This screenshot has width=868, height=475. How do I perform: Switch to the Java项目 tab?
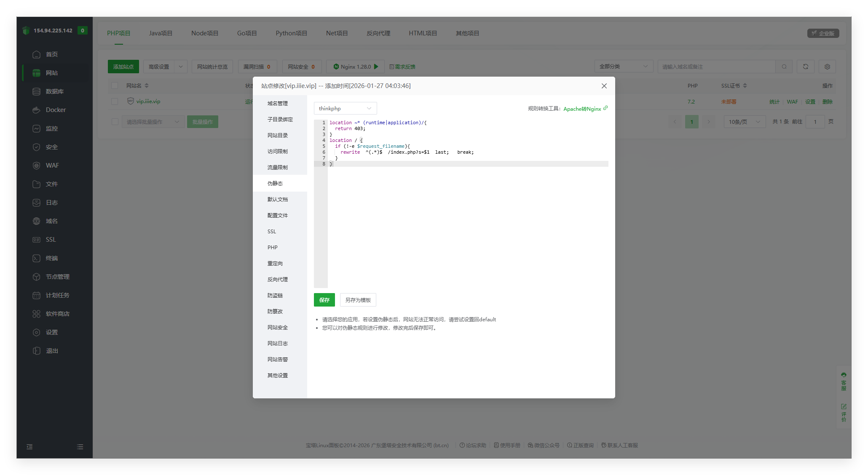pos(161,33)
